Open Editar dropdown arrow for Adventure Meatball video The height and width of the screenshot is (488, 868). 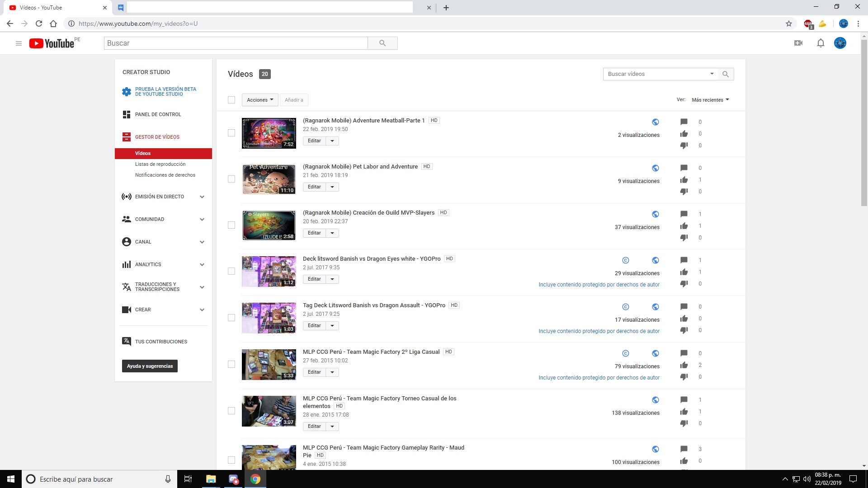[x=332, y=141]
